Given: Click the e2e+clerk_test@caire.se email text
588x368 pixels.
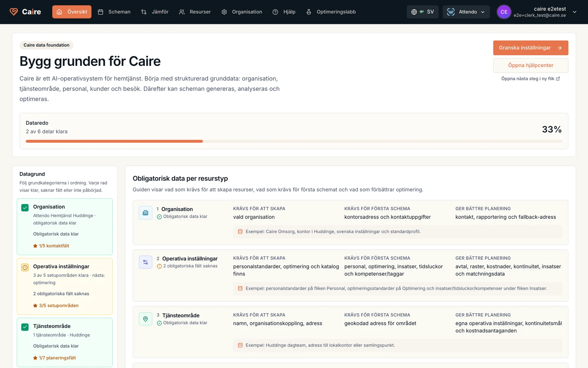Looking at the screenshot, I should tap(540, 15).
